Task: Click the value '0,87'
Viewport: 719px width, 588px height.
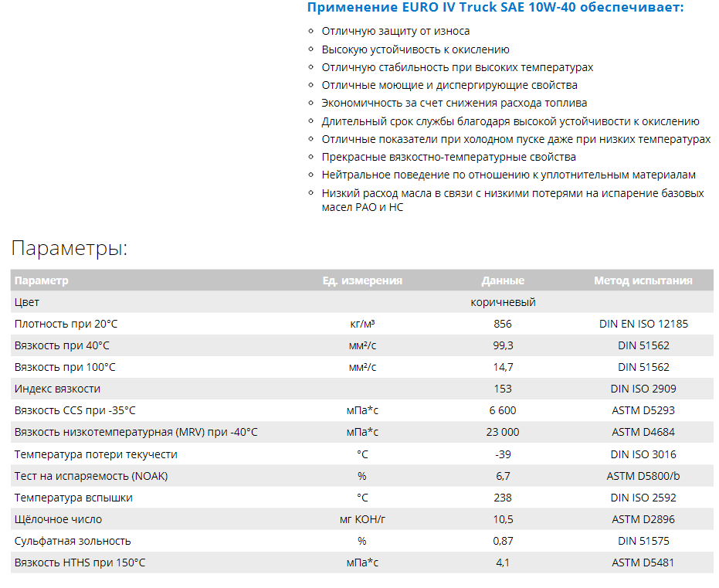Action: point(503,541)
